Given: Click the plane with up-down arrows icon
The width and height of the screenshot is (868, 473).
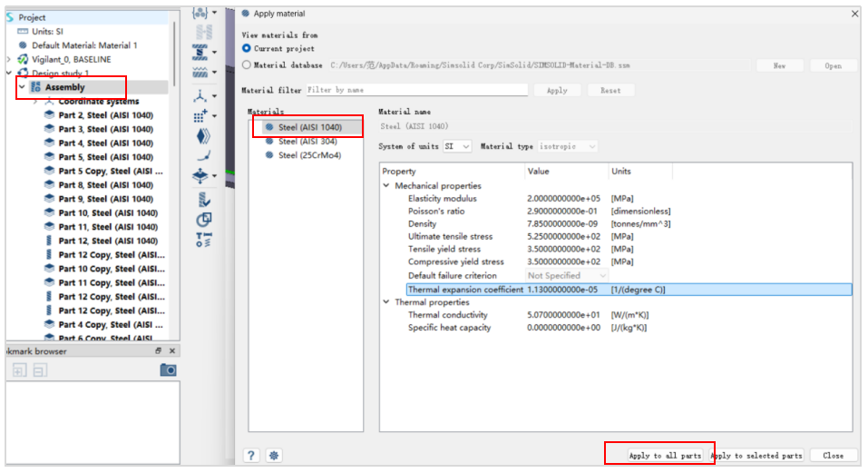Looking at the screenshot, I should click(200, 176).
